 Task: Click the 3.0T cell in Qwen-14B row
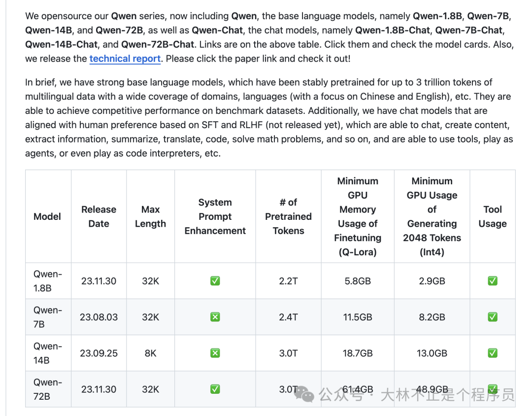(288, 353)
